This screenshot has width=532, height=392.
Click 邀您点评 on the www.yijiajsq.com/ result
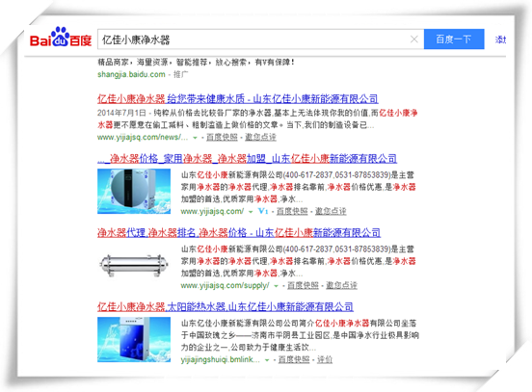(x=331, y=211)
